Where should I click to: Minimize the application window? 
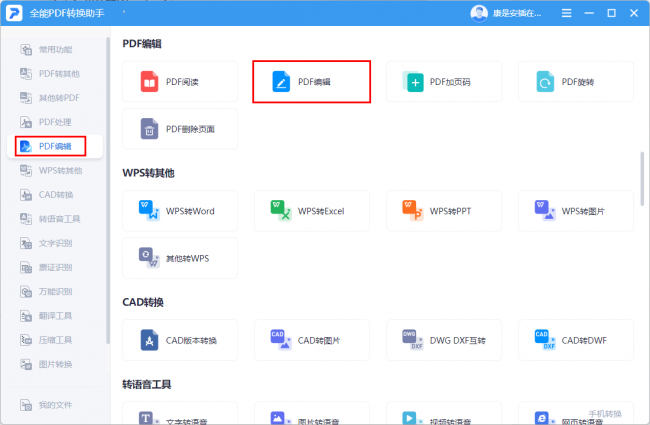tap(589, 13)
